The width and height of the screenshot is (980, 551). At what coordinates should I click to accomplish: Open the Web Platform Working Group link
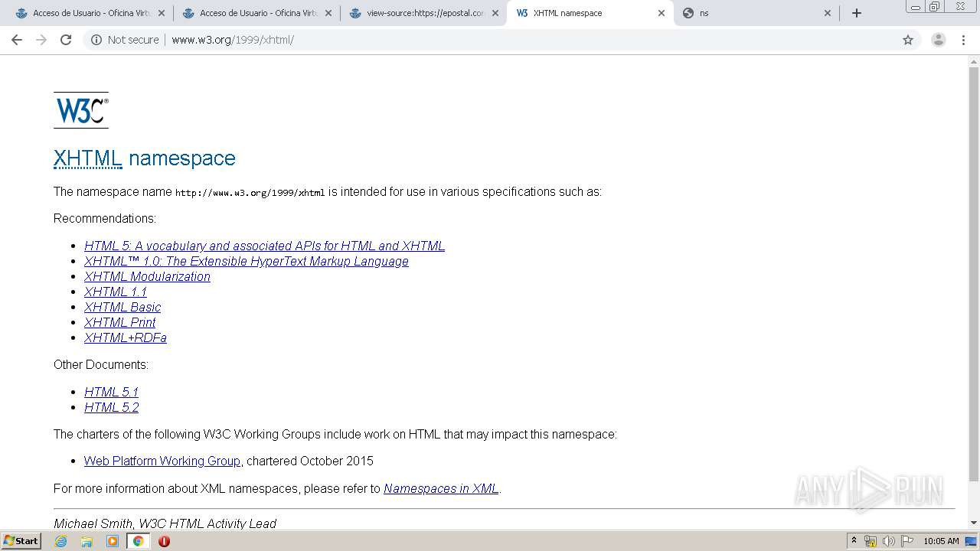tap(162, 461)
